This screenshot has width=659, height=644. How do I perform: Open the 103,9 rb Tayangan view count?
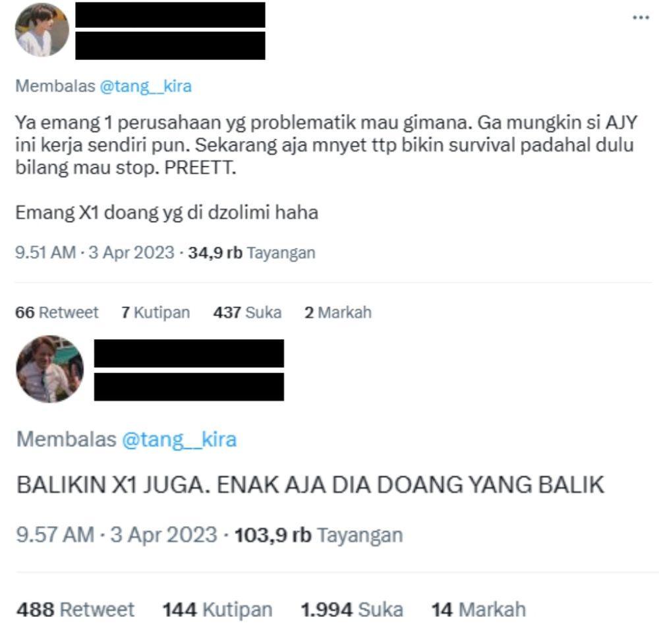[x=318, y=535]
